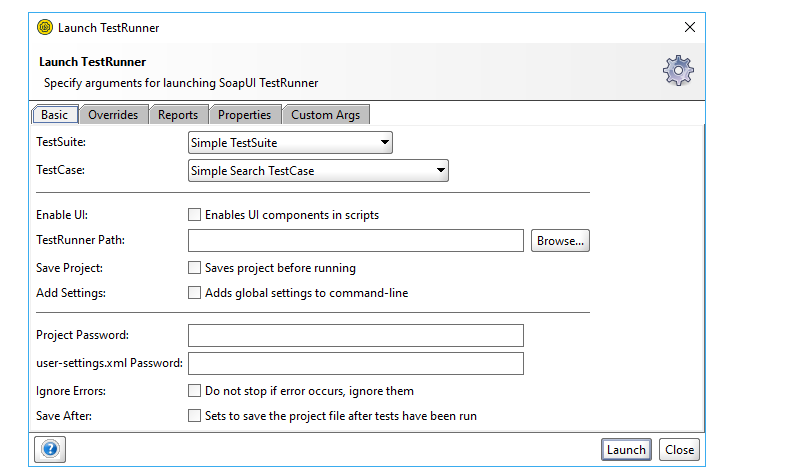Close the Launch TestRunner dialog with X
Image resolution: width=800 pixels, height=470 pixels.
tap(690, 27)
